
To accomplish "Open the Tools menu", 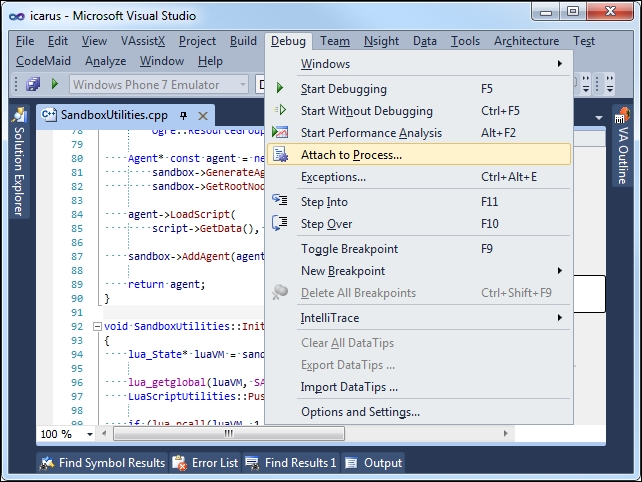I will (x=465, y=41).
